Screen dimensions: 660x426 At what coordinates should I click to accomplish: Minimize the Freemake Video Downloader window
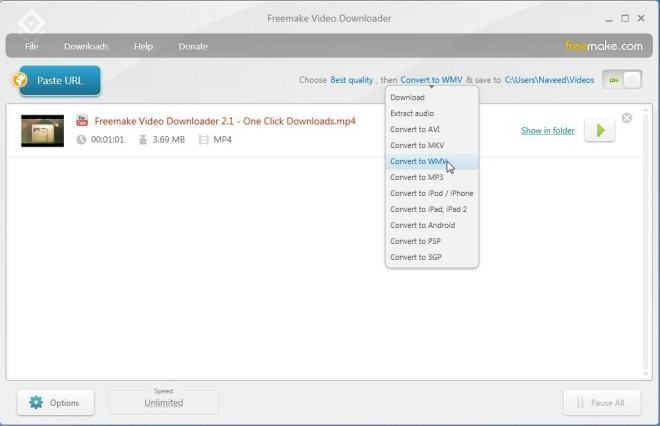click(609, 19)
